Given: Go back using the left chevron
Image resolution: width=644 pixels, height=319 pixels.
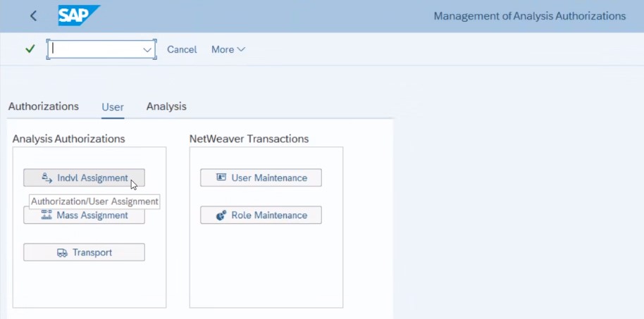Looking at the screenshot, I should pyautogui.click(x=33, y=16).
